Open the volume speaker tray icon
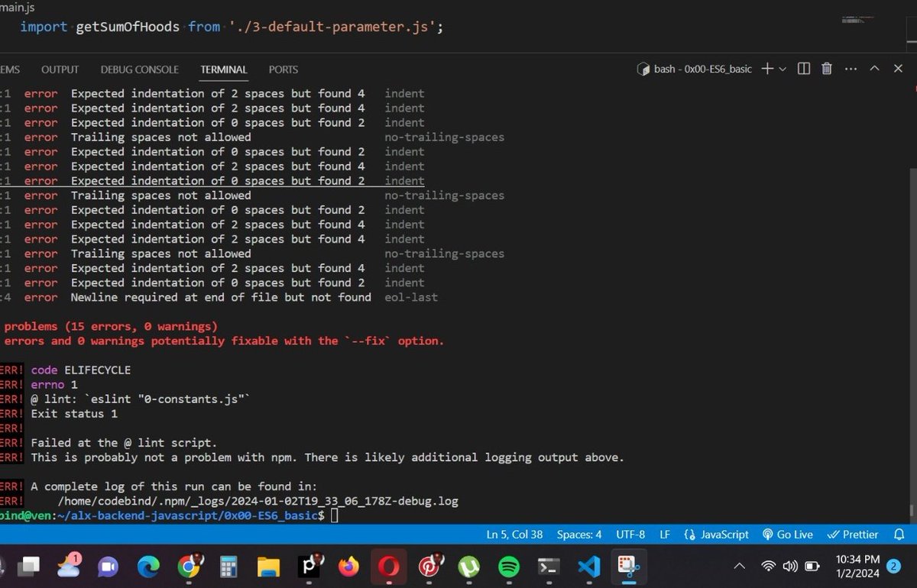The width and height of the screenshot is (917, 588). pos(790,566)
